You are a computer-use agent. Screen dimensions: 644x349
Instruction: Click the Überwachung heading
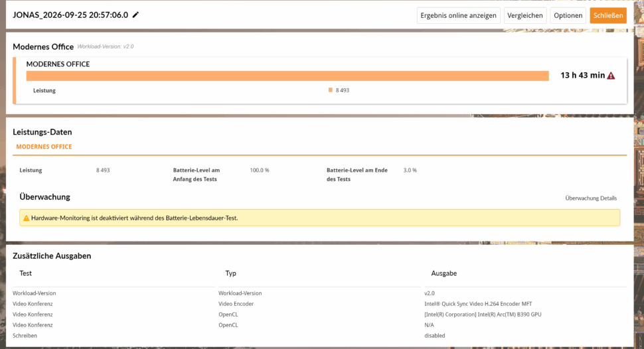(x=44, y=197)
